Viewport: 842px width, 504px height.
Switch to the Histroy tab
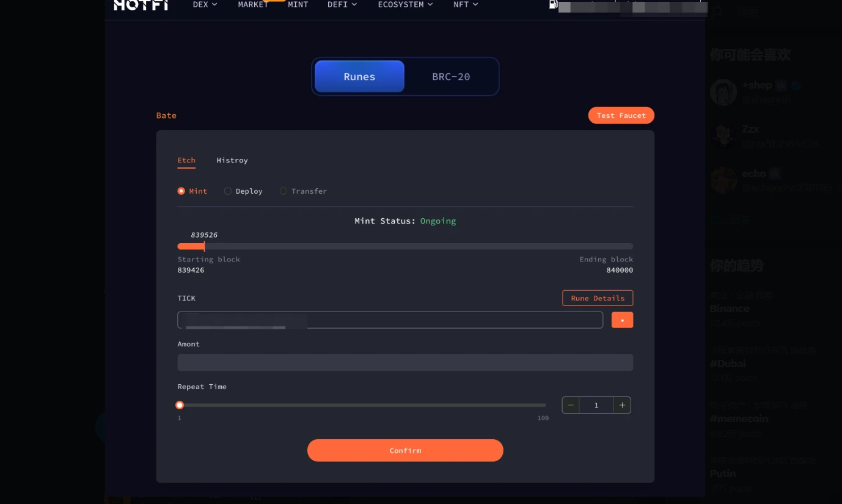232,160
